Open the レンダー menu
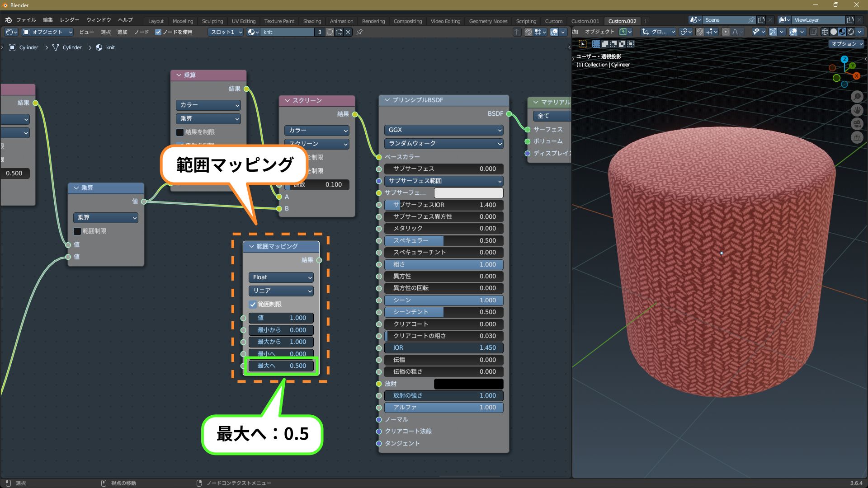868x488 pixels. click(x=69, y=20)
